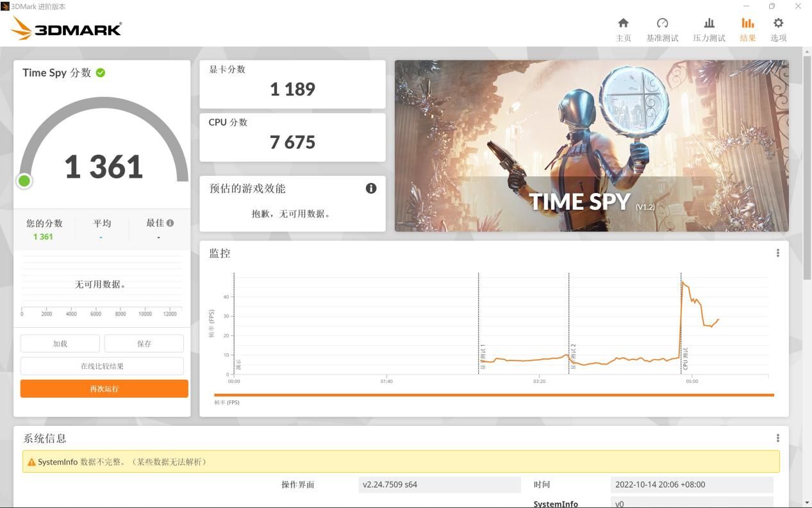Switch to 基准测试 benchmark tab
Viewport: 812px width, 508px height.
662,30
